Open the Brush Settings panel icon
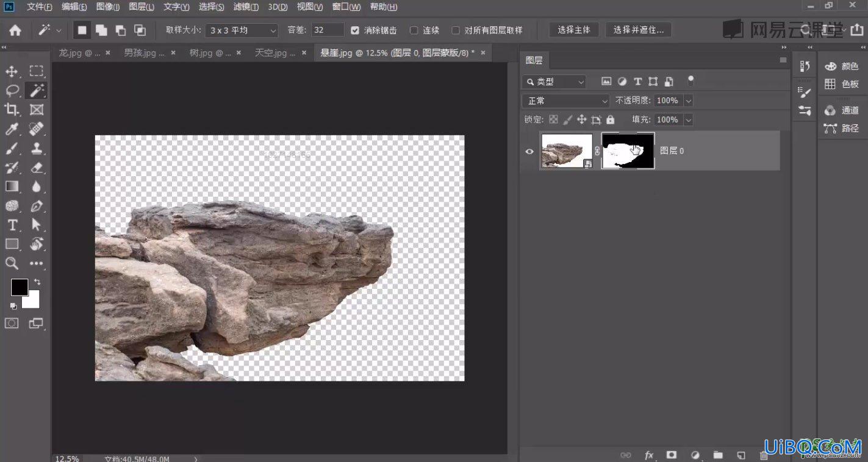Viewport: 868px width, 462px height. coord(805,92)
